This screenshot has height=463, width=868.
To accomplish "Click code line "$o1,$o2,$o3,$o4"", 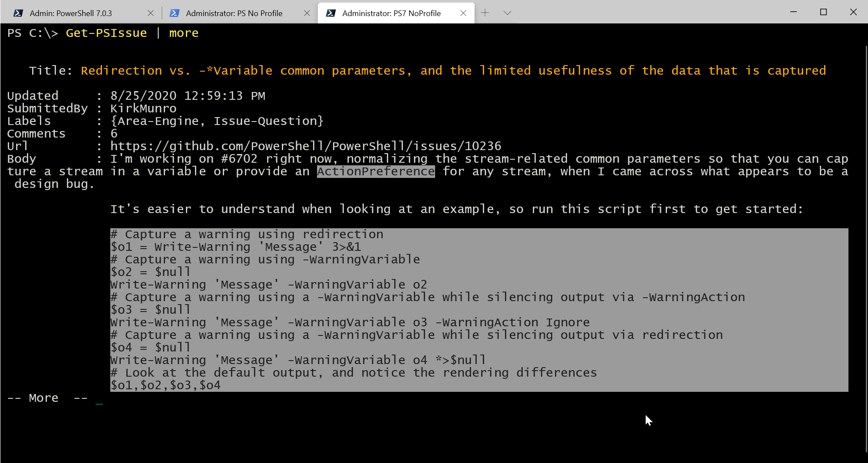I will pyautogui.click(x=165, y=385).
